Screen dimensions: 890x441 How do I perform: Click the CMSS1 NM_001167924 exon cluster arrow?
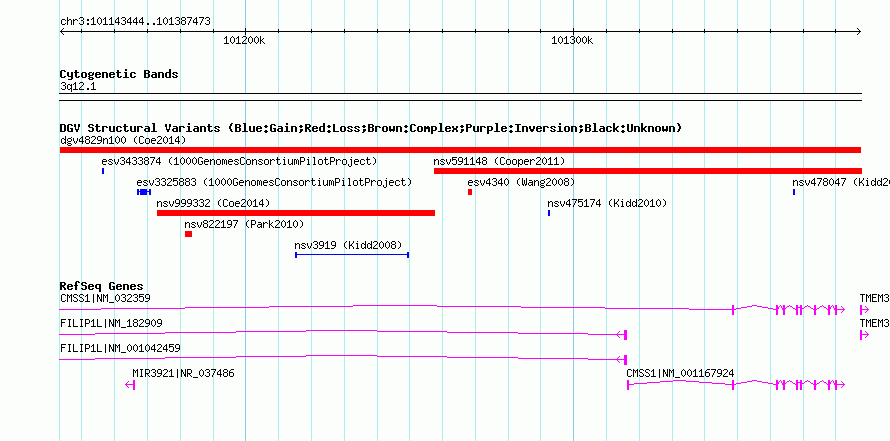(810, 385)
